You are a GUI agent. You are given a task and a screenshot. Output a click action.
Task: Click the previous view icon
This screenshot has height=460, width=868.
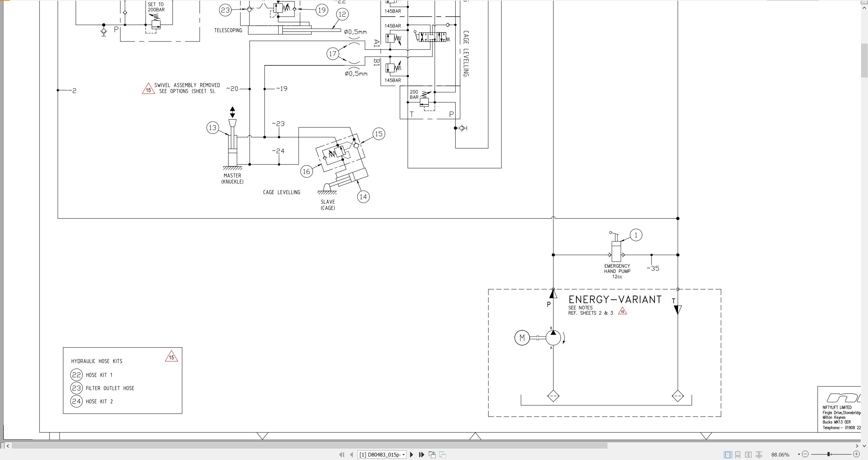tap(432, 454)
